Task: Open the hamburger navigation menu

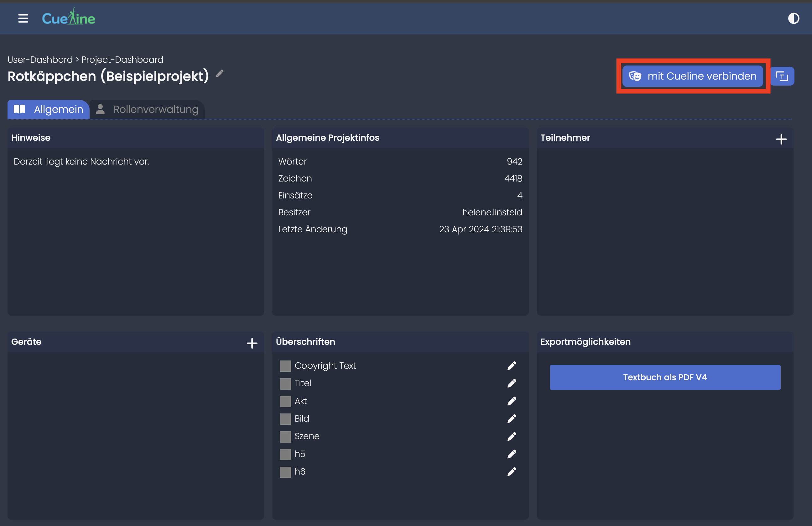Action: (x=23, y=18)
